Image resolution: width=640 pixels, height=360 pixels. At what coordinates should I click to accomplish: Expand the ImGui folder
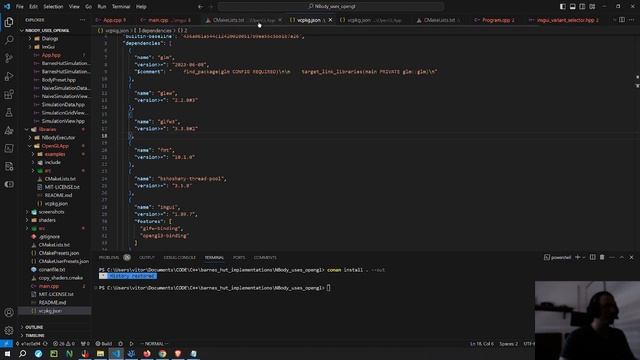[x=48, y=47]
